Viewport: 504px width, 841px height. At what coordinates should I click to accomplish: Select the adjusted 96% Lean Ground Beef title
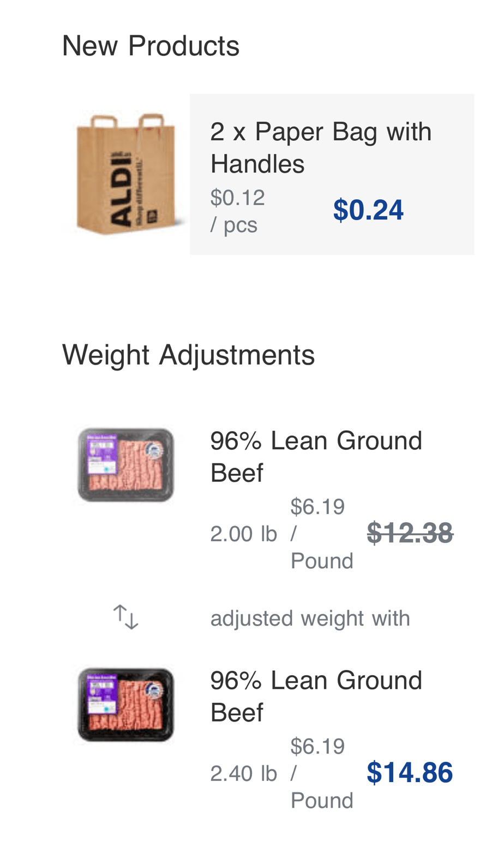click(316, 696)
